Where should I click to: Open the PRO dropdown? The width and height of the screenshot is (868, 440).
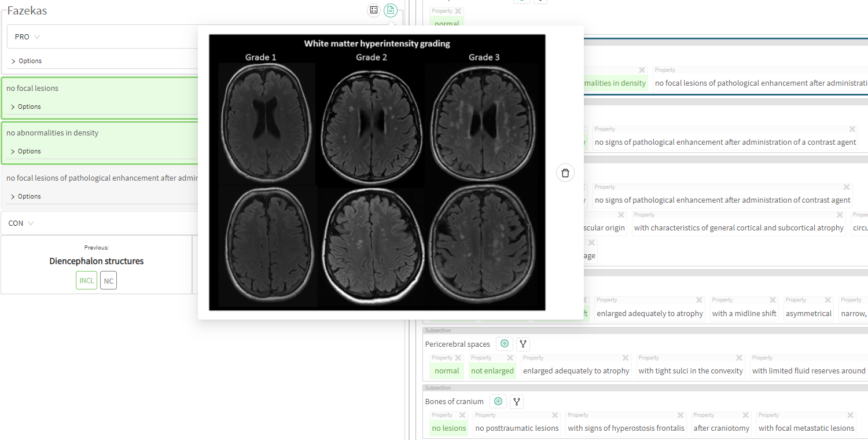tap(27, 36)
